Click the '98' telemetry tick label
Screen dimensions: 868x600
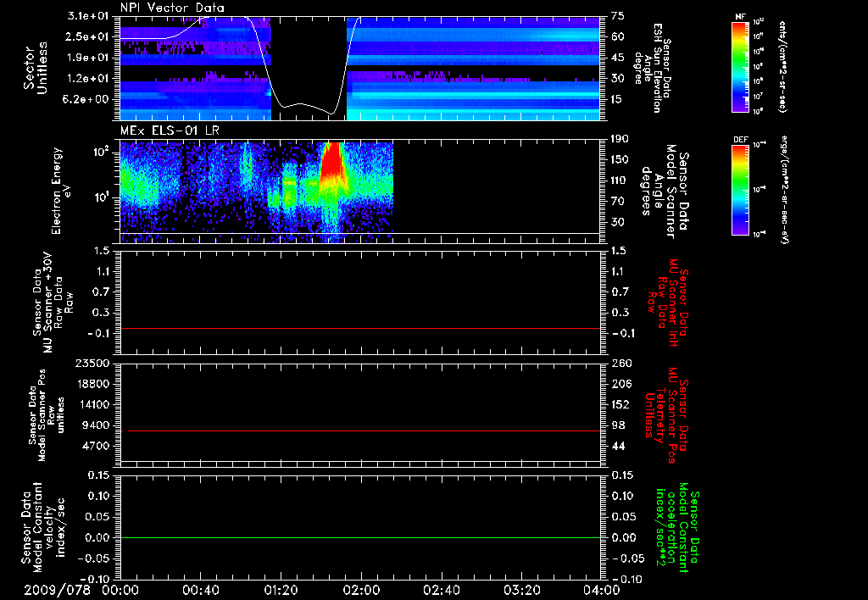[x=618, y=425]
